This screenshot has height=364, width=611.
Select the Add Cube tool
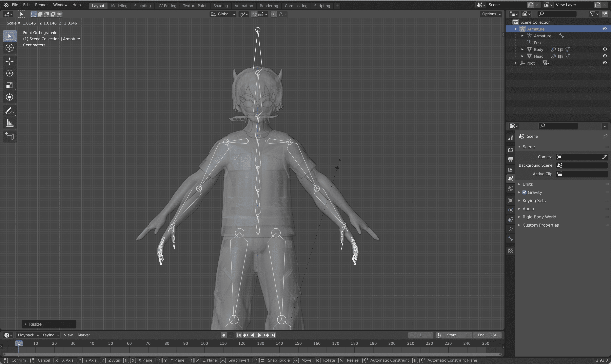[x=9, y=136]
